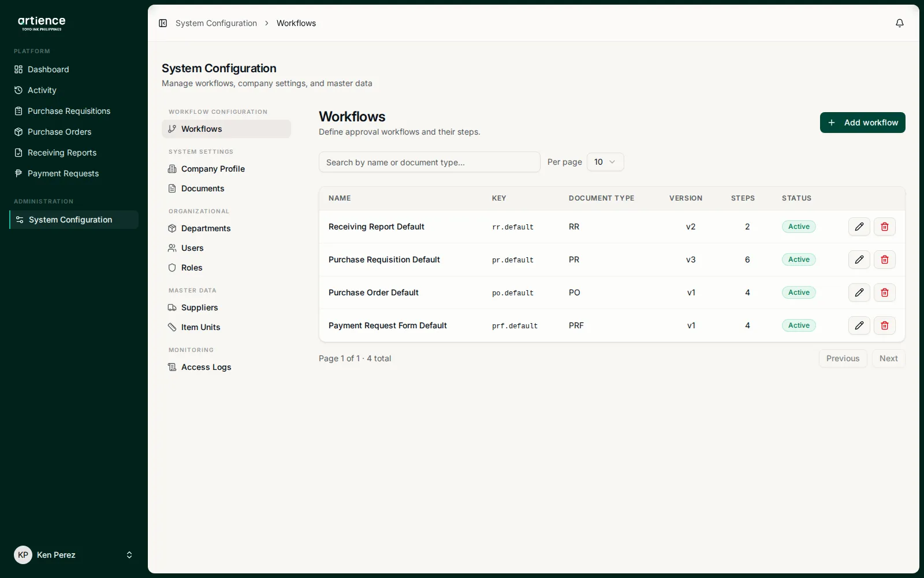Open the notifications bell

click(900, 23)
